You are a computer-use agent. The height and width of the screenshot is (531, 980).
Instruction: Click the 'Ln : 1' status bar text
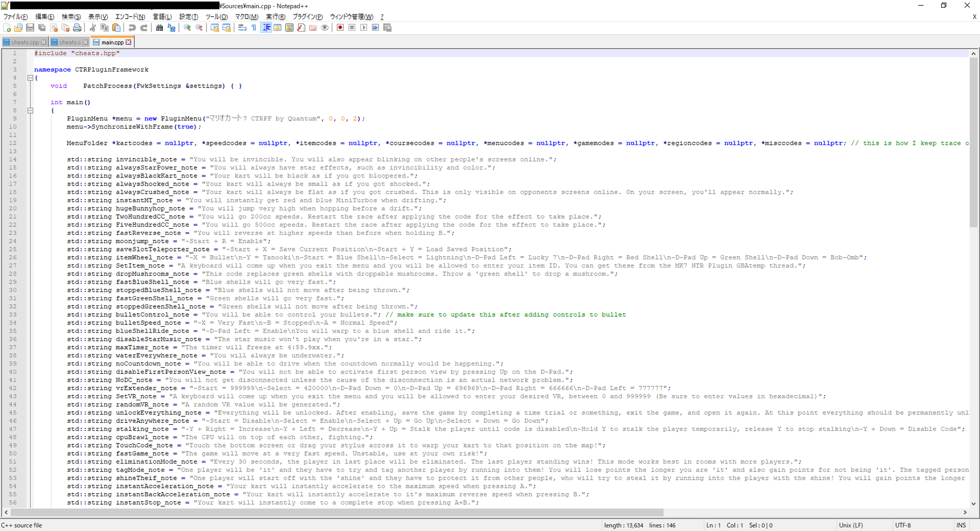click(x=713, y=525)
